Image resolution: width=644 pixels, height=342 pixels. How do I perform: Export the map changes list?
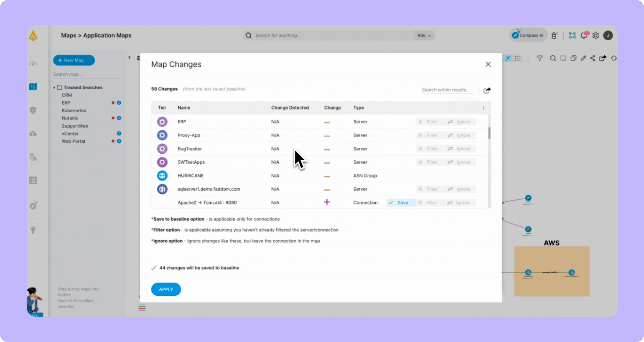(x=487, y=90)
